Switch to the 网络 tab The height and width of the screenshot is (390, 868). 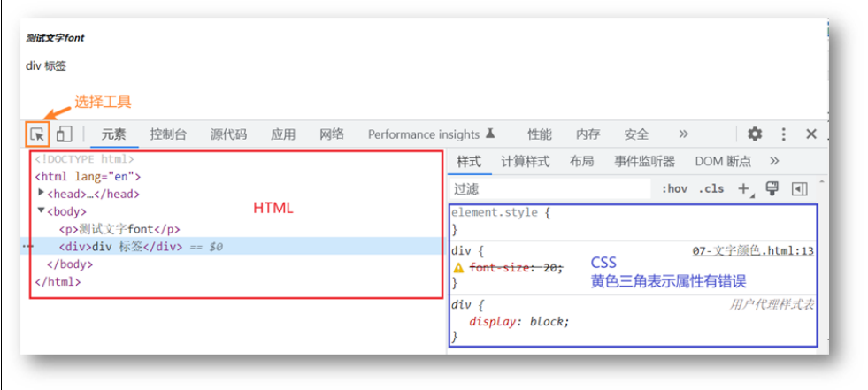332,134
